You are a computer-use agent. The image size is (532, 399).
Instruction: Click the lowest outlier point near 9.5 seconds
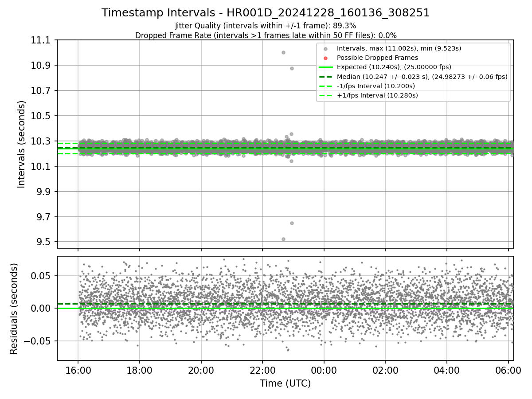pyautogui.click(x=283, y=239)
